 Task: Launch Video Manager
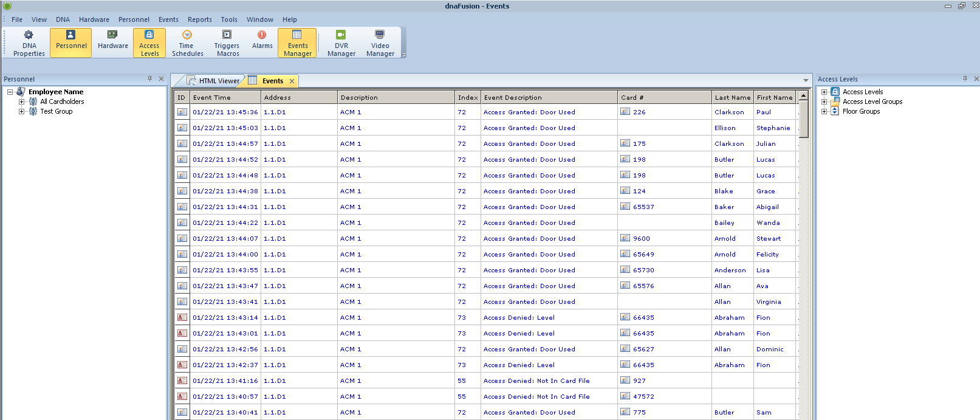point(380,43)
